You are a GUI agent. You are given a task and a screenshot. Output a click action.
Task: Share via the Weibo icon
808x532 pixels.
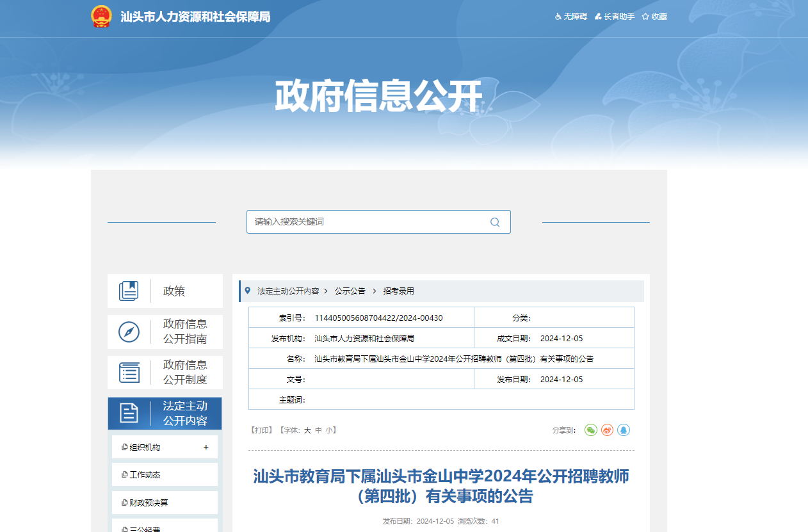[607, 430]
